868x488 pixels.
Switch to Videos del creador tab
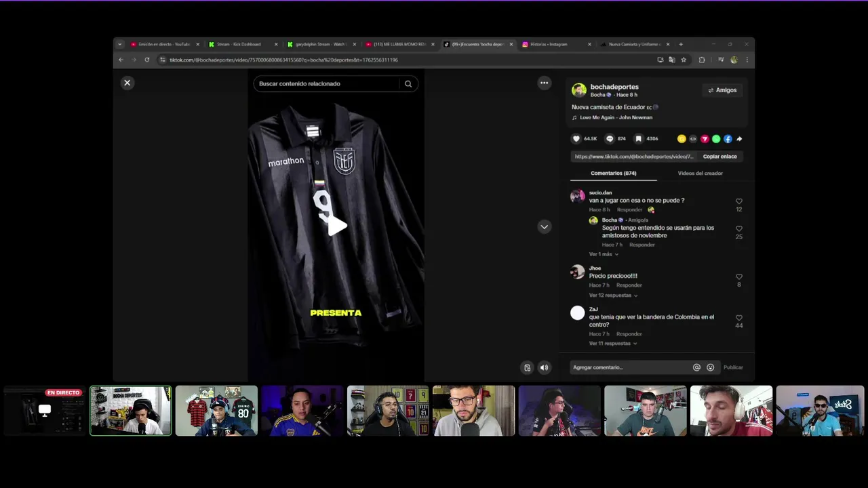tap(700, 174)
